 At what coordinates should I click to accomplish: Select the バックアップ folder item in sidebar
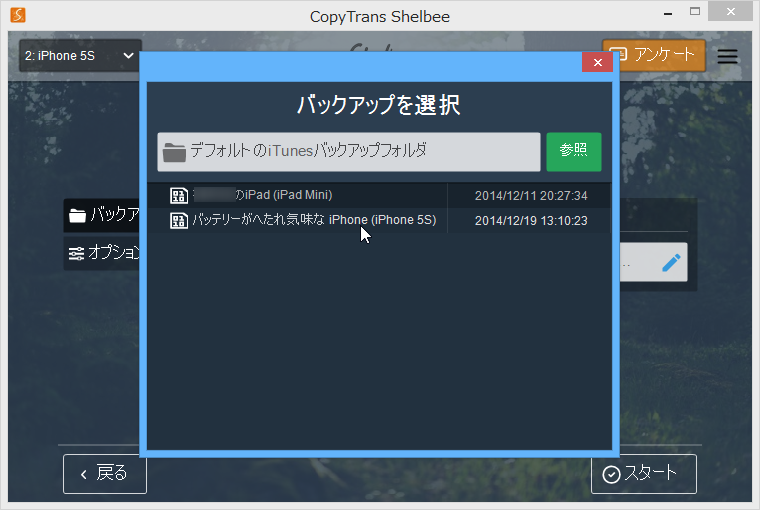102,215
